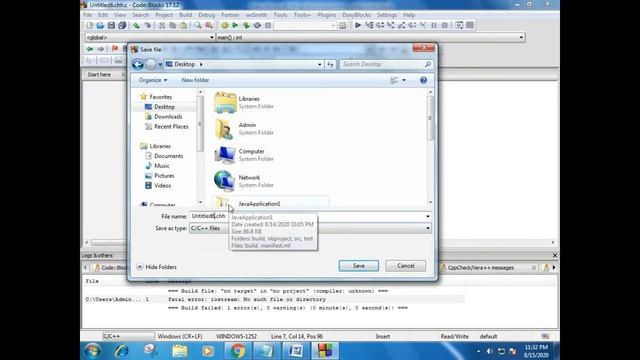Image resolution: width=640 pixels, height=360 pixels.
Task: Open Google Chrome from taskbar
Action: [238, 351]
